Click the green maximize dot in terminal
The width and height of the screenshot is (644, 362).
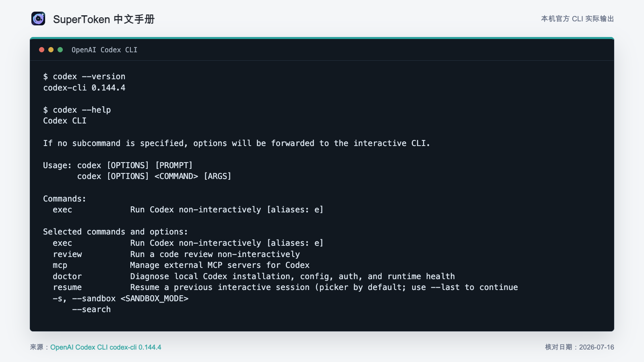click(60, 50)
